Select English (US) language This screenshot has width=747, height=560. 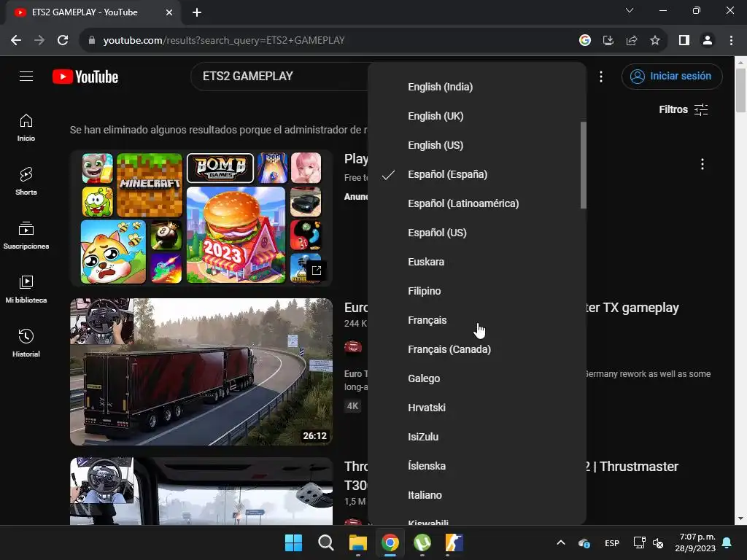477,145
